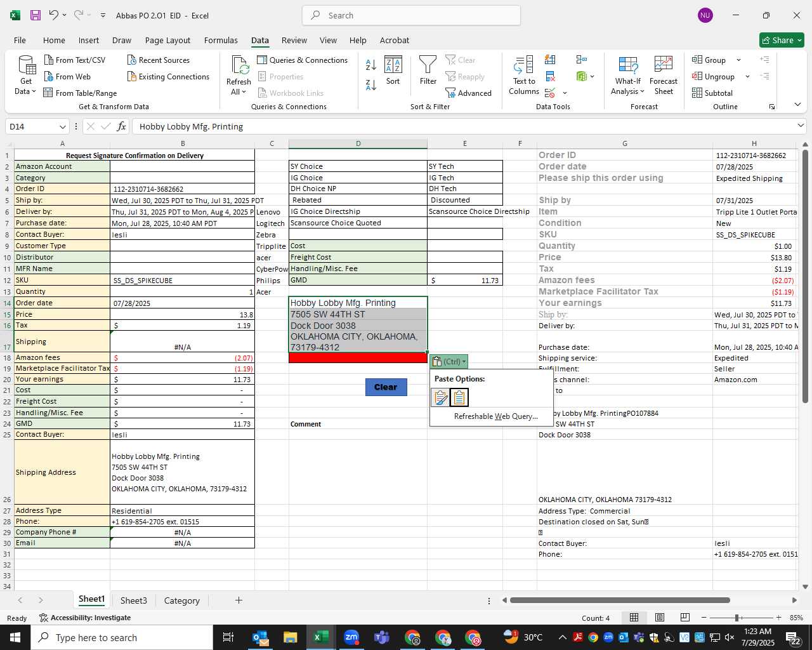
Task: Switch to the Formulas tab
Action: (x=221, y=40)
